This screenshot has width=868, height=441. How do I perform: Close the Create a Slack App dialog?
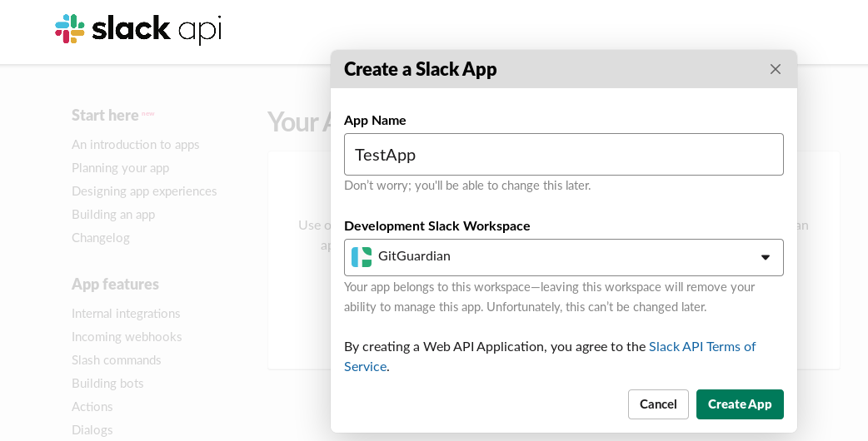[775, 69]
